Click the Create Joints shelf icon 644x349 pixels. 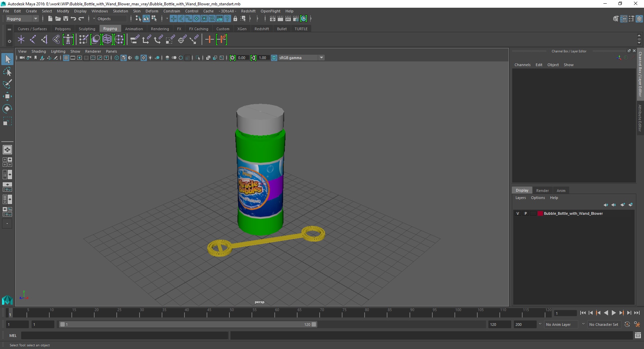(33, 40)
